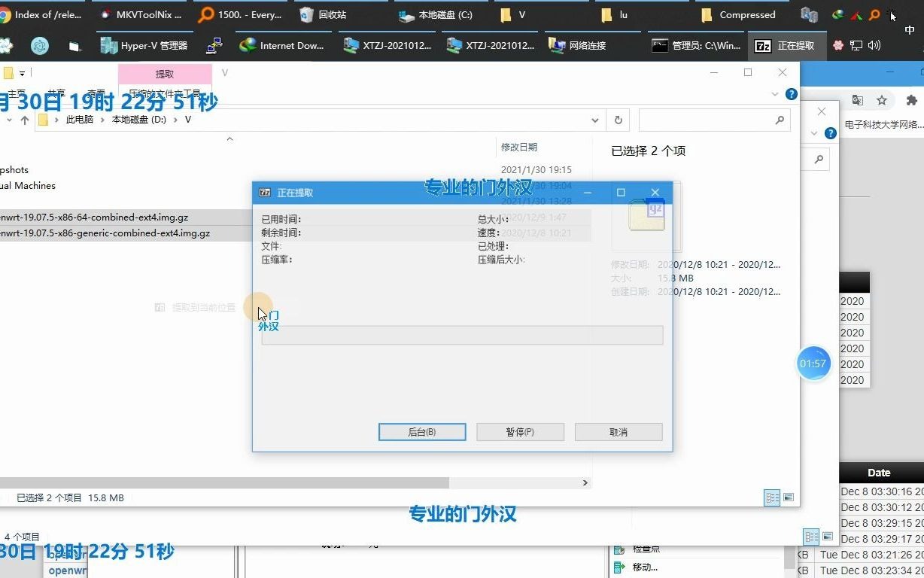
Task: Click 此电脑 in the address breadcrumb
Action: coord(80,120)
